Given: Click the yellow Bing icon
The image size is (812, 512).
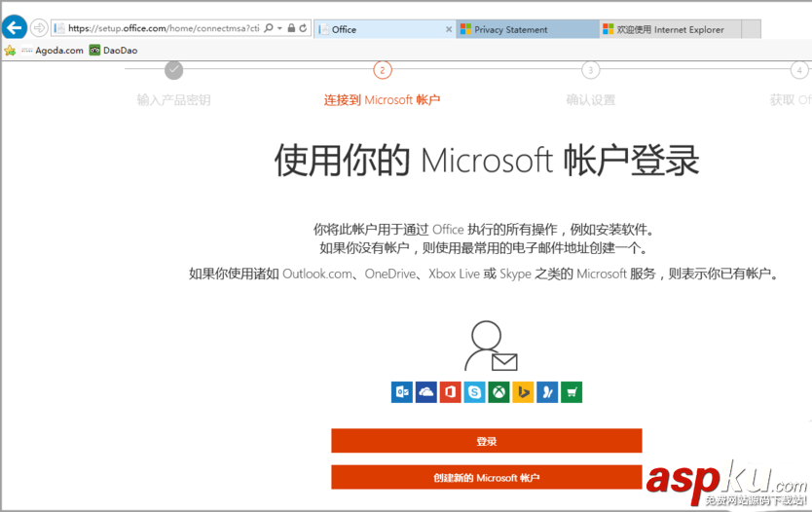Looking at the screenshot, I should coord(523,392).
